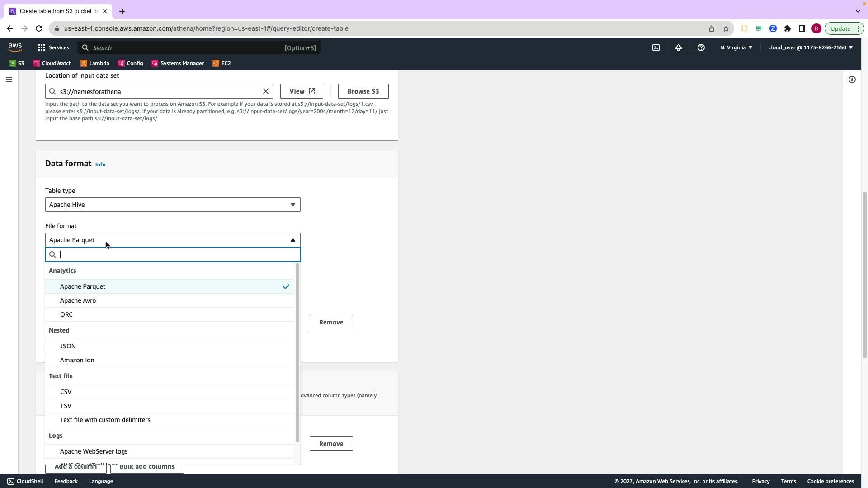Screen dimensions: 868x488
Task: Open the CloudShell icon in top bar
Action: click(656, 47)
